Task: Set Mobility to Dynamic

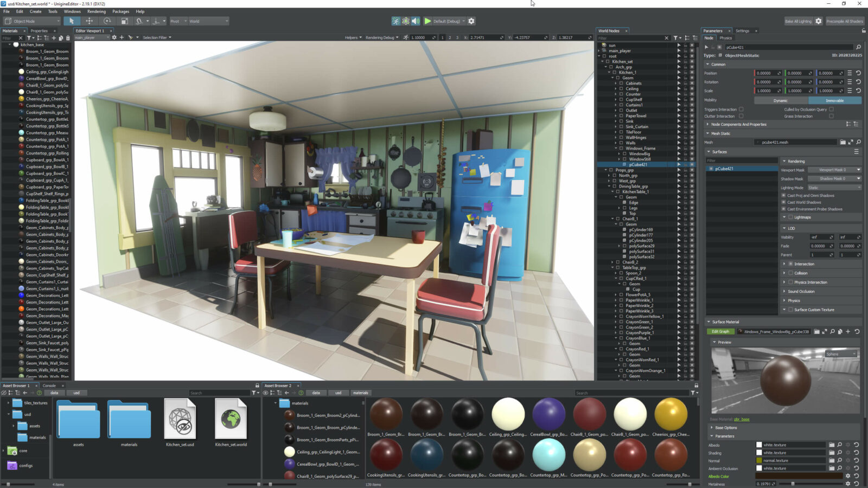Action: coord(781,100)
